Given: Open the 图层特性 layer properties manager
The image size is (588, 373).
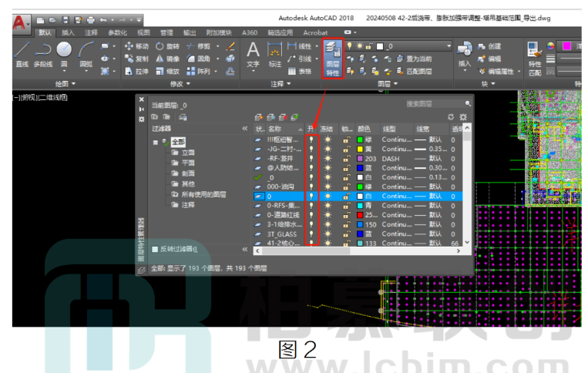Looking at the screenshot, I should 333,58.
